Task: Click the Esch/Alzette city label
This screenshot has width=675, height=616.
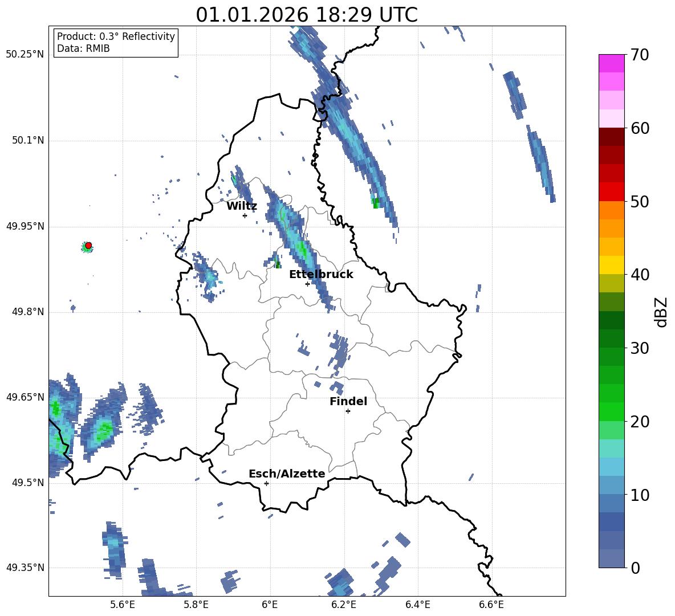Action: click(287, 474)
